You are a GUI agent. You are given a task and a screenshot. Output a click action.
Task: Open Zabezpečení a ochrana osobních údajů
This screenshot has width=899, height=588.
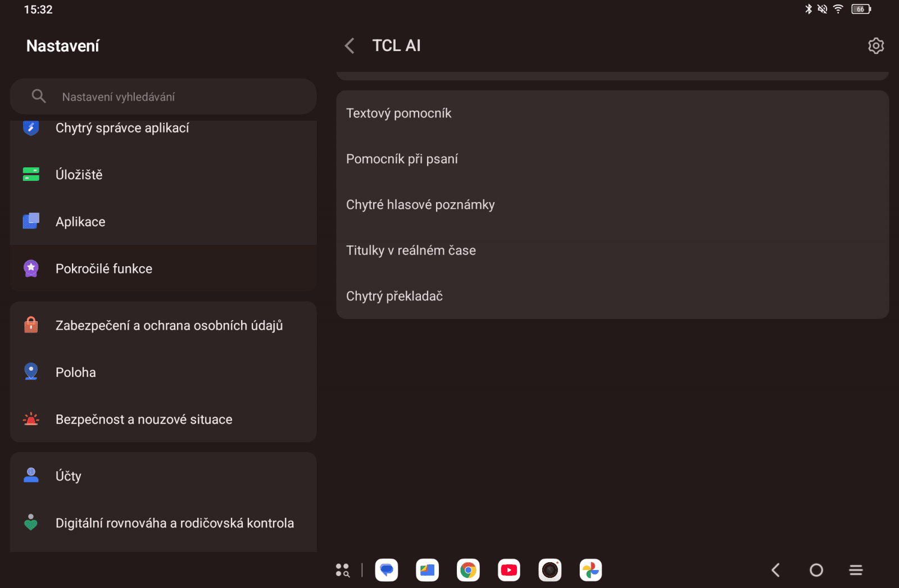tap(169, 325)
